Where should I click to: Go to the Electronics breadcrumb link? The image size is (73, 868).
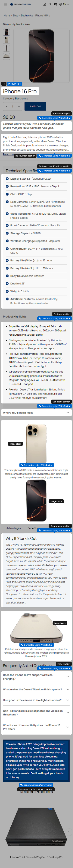(27, 15)
